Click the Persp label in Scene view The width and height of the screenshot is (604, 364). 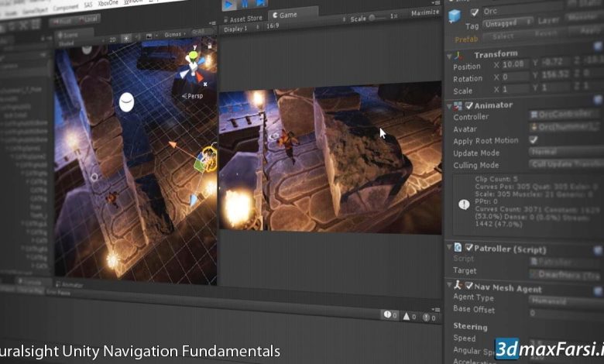[x=193, y=96]
